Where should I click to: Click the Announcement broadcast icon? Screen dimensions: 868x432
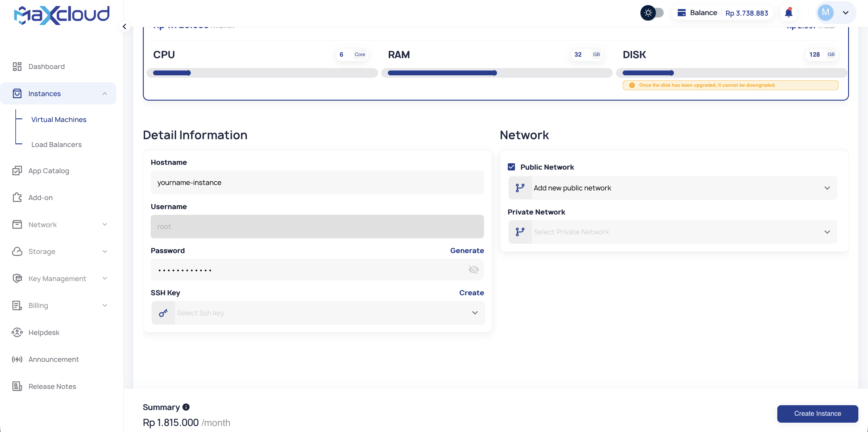(17, 359)
